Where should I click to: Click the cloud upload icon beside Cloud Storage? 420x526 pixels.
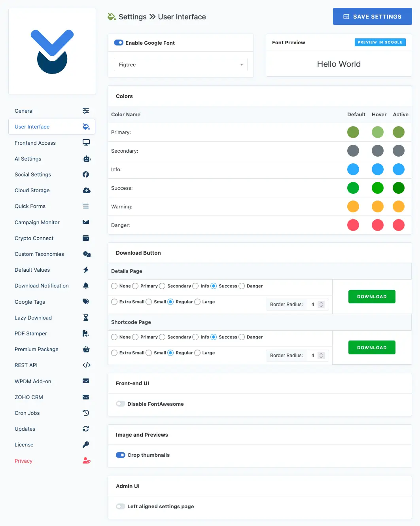tap(86, 190)
